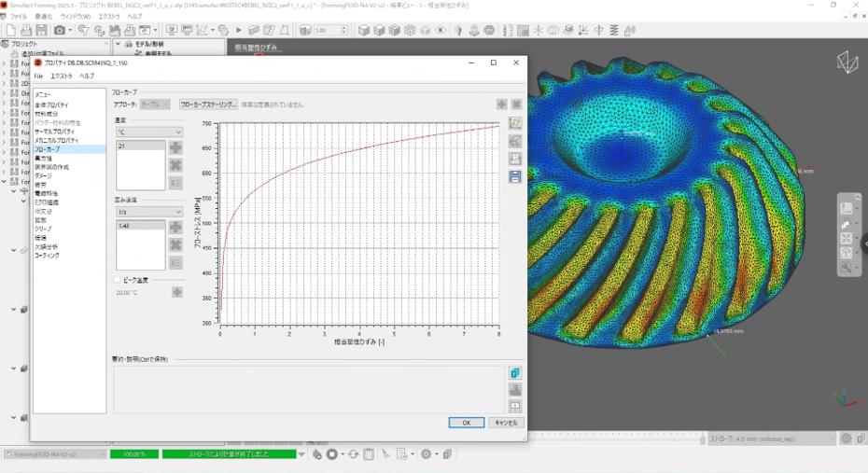Click the camera screenshot icon in main toolbar

(x=58, y=30)
